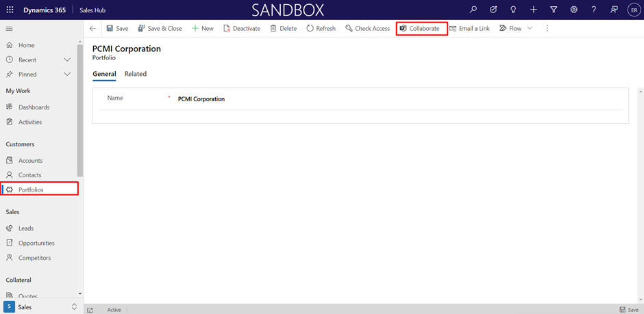Open the chat assistant icon in header

(614, 10)
